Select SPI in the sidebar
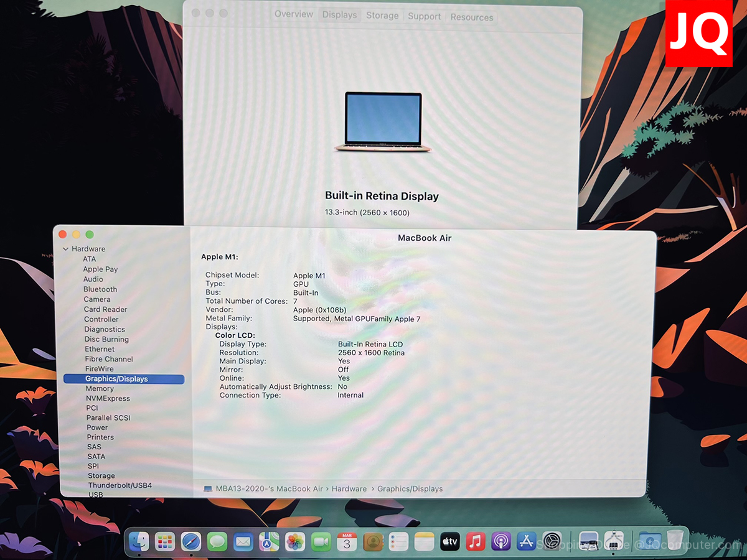Viewport: 747px width, 560px height. (x=93, y=466)
